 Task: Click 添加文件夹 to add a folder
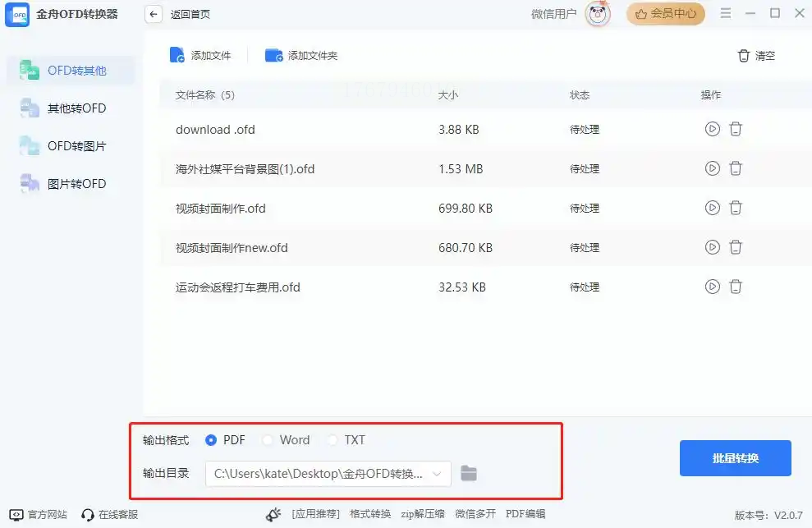click(x=301, y=56)
